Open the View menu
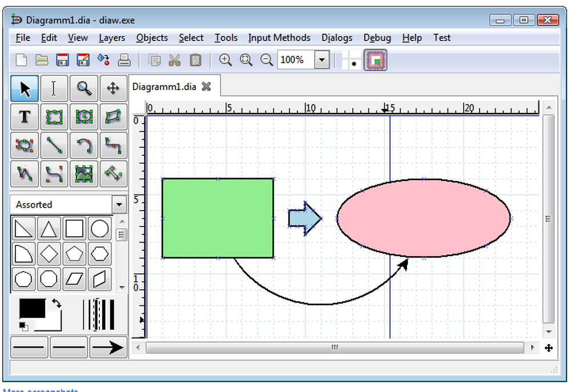This screenshot has width=571, height=392. 78,38
